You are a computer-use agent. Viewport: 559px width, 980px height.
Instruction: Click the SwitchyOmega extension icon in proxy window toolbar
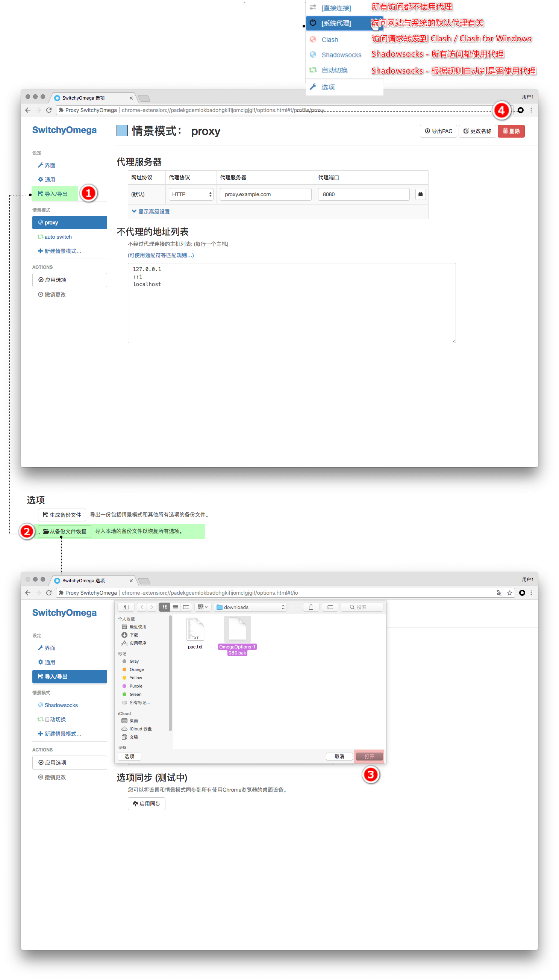point(520,110)
